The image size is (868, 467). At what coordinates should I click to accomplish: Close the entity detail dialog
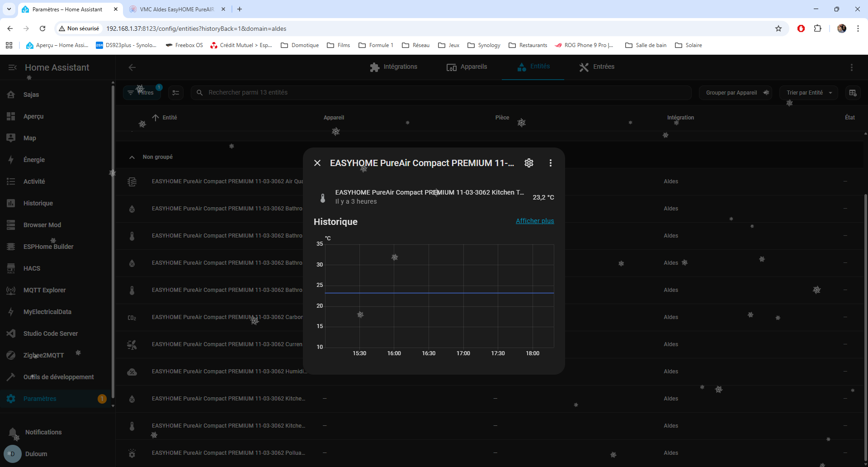coord(317,163)
